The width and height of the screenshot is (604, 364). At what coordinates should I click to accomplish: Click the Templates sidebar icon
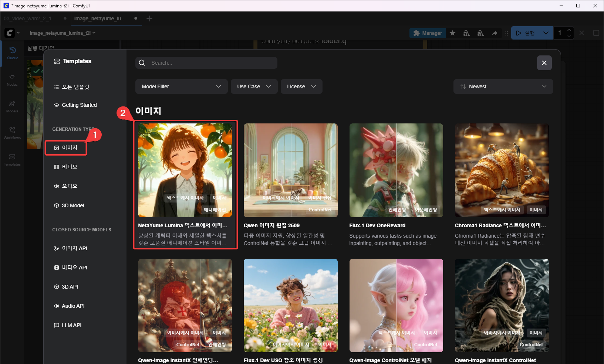click(12, 159)
